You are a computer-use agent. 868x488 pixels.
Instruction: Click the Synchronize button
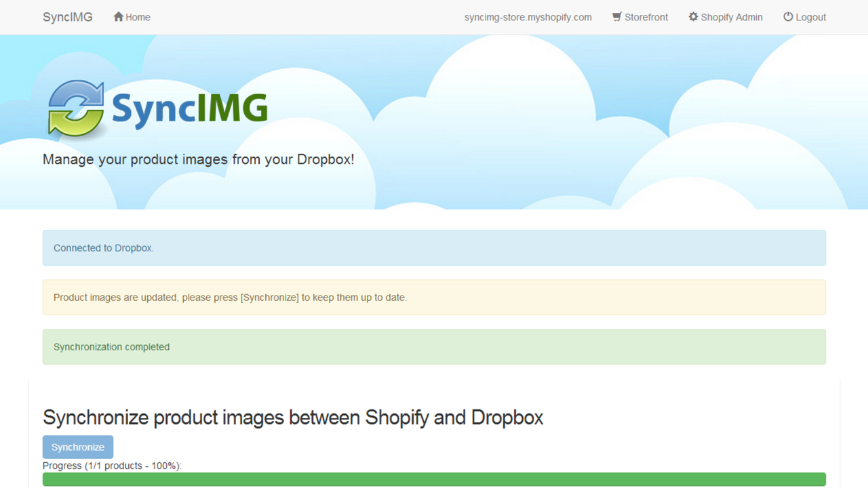click(x=78, y=447)
